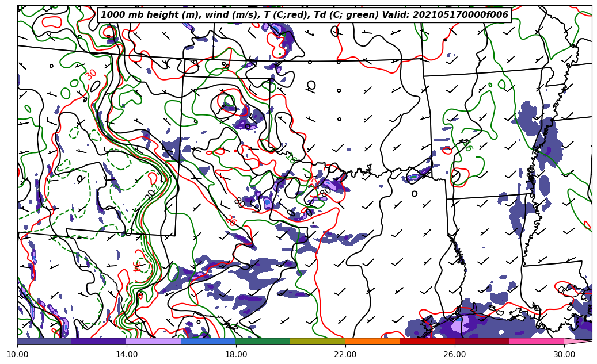
Task: Click the bright blue colorbar segment just before 18.00
Action: click(208, 341)
